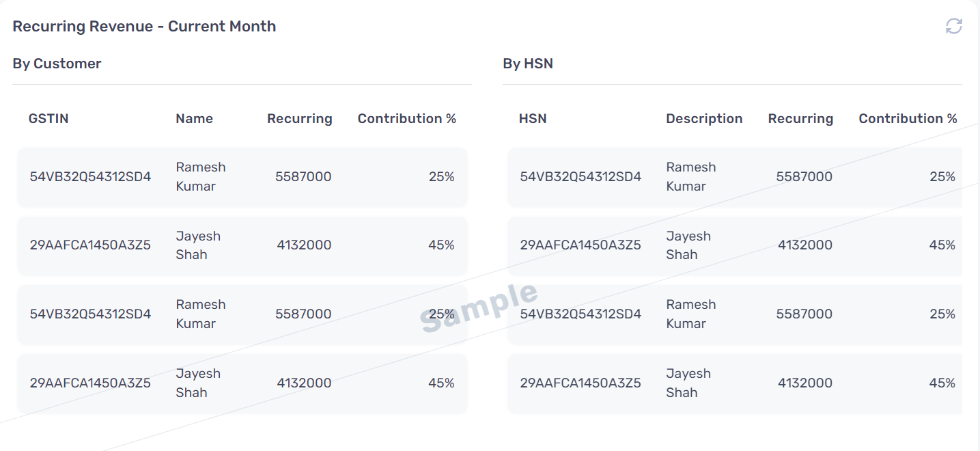Click the Recurring Revenue - Current Month title
The width and height of the screenshot is (980, 451).
pyautogui.click(x=144, y=26)
